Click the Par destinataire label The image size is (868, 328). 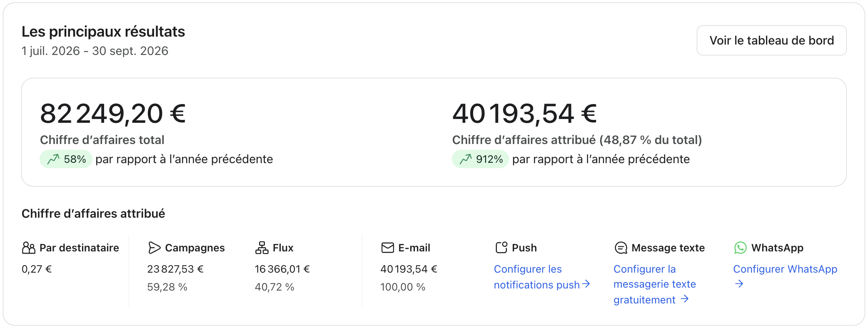coord(79,248)
